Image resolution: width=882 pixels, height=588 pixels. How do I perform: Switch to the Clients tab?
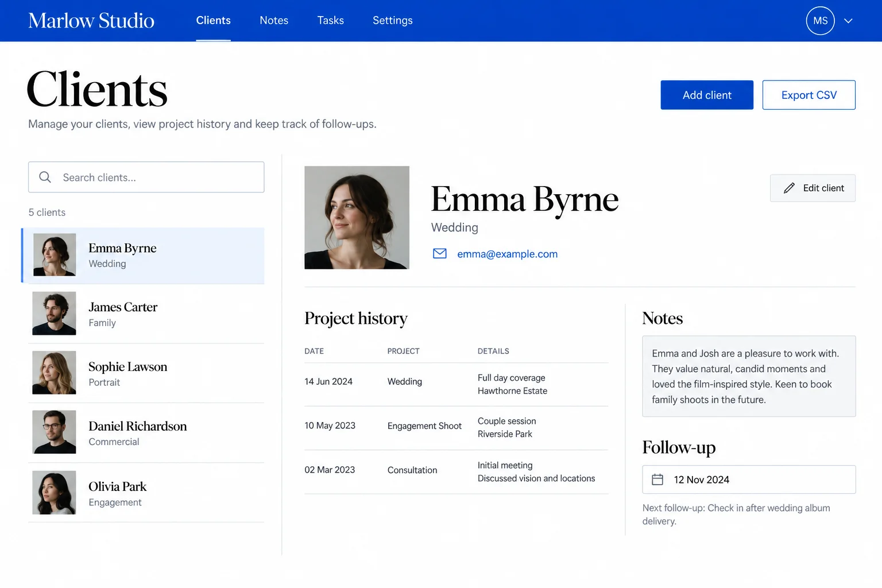[x=213, y=21]
